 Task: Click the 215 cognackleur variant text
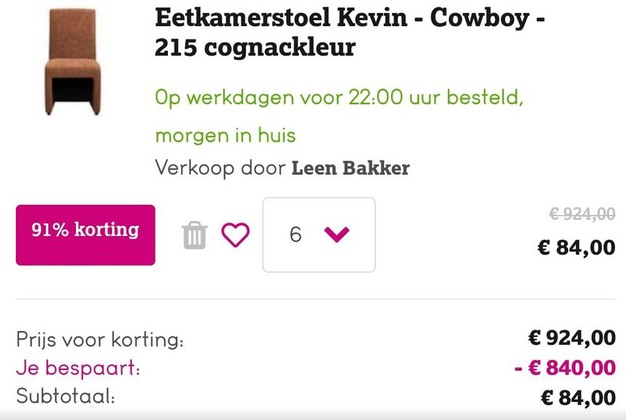click(255, 47)
